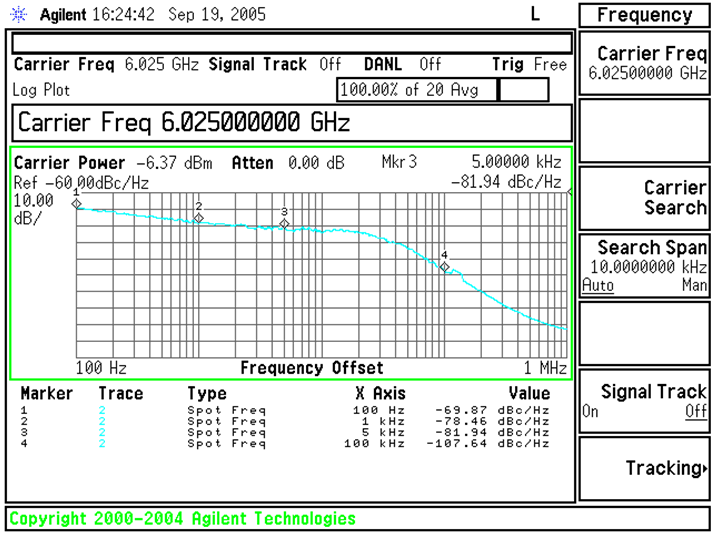Image resolution: width=714 pixels, height=534 pixels.
Task: Click the Carrier Freq 6.025000000 GHz entry field
Action: [x=291, y=124]
